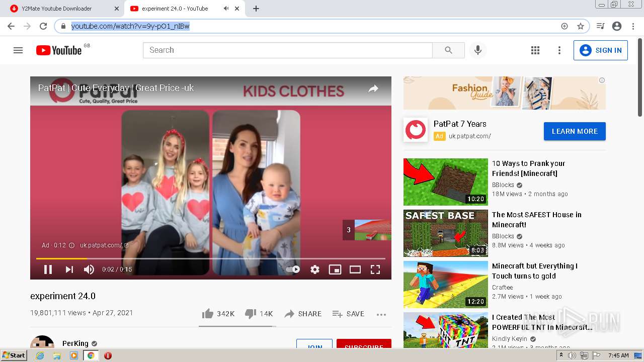Go to the YouTube home logo
The height and width of the screenshot is (362, 644).
pyautogui.click(x=59, y=50)
